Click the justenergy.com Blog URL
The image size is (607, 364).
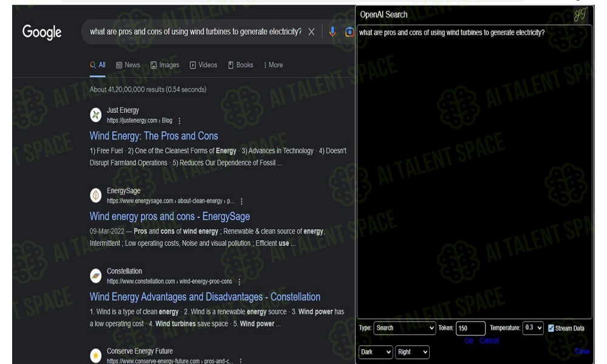140,121
